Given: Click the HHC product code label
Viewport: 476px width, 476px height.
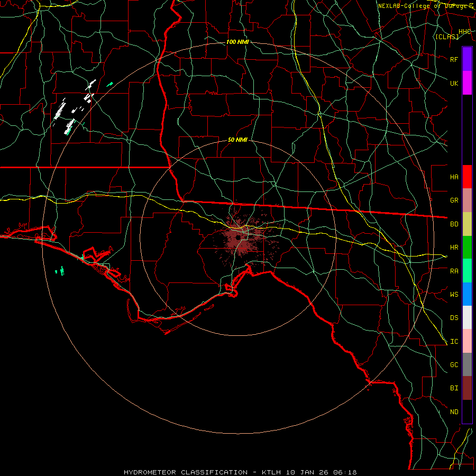Looking at the screenshot, I should click(465, 32).
